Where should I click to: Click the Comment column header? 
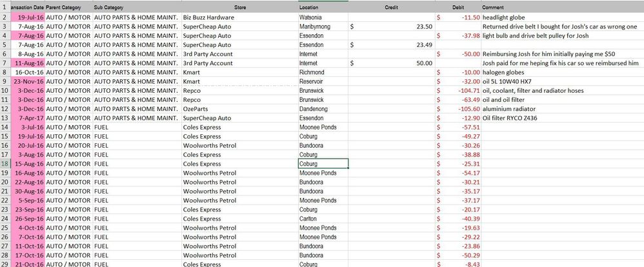[x=562, y=7]
